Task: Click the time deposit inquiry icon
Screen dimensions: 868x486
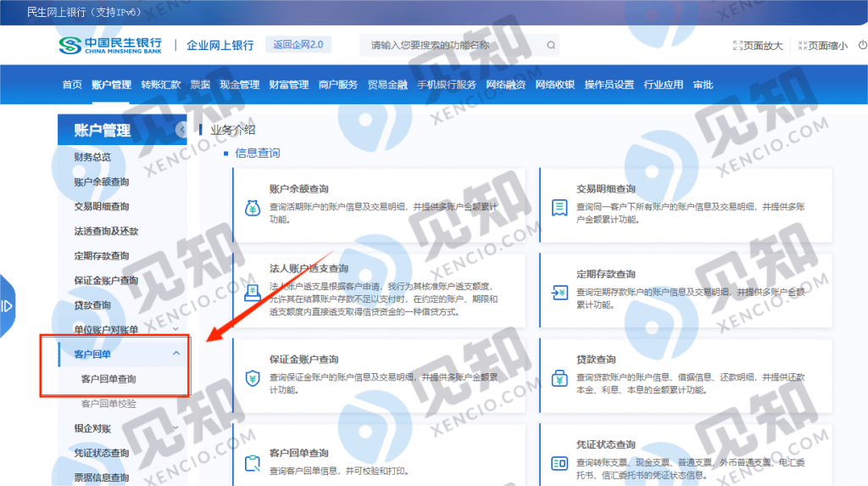Action: (x=559, y=293)
